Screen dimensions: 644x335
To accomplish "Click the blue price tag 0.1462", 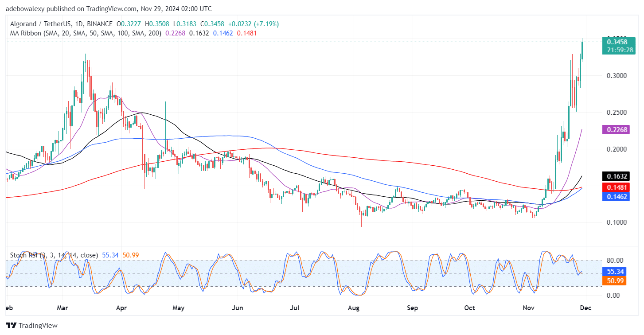I will click(617, 196).
